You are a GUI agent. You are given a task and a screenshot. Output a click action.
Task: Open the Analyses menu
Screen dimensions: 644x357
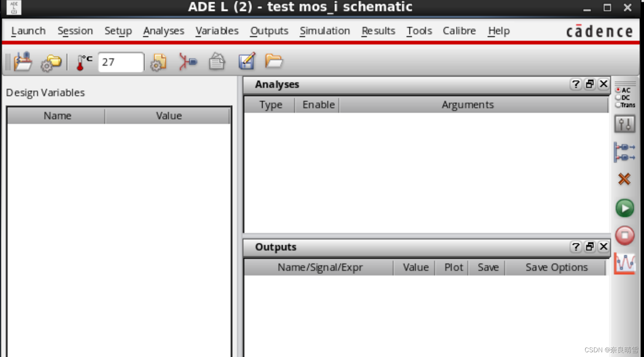coord(164,31)
